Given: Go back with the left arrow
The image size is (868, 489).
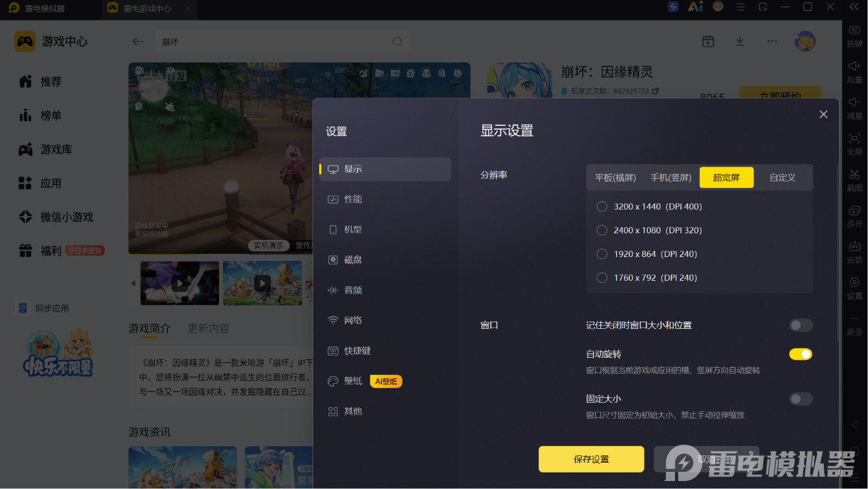Looking at the screenshot, I should pos(137,42).
